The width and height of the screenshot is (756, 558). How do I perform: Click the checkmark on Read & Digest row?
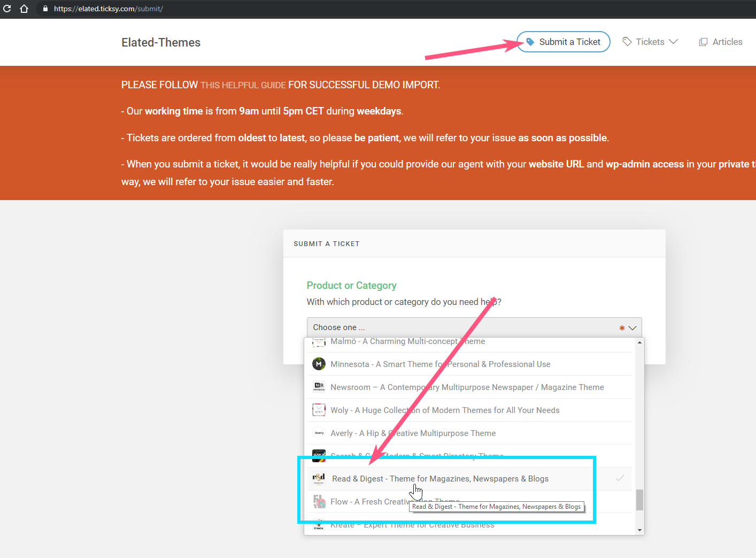tap(620, 478)
